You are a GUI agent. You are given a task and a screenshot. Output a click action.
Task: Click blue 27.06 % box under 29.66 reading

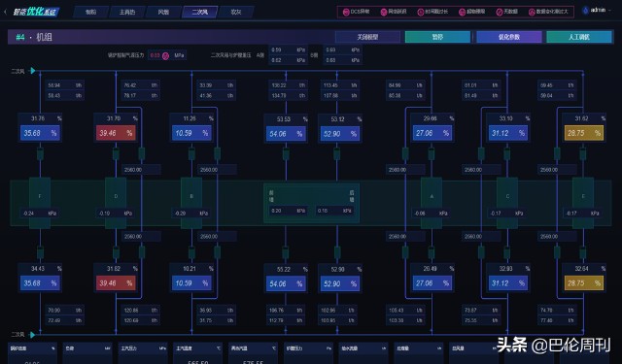[x=432, y=133]
